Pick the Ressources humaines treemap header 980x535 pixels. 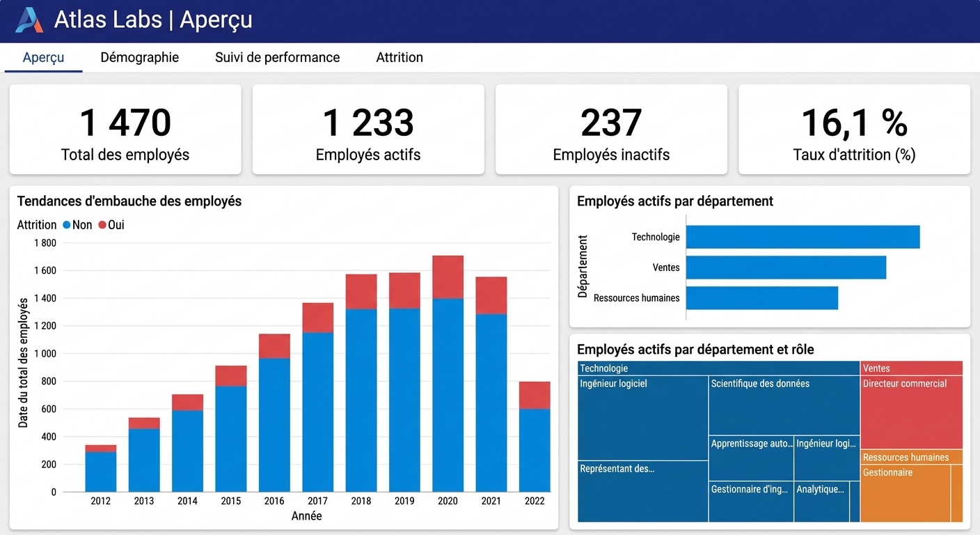click(912, 457)
